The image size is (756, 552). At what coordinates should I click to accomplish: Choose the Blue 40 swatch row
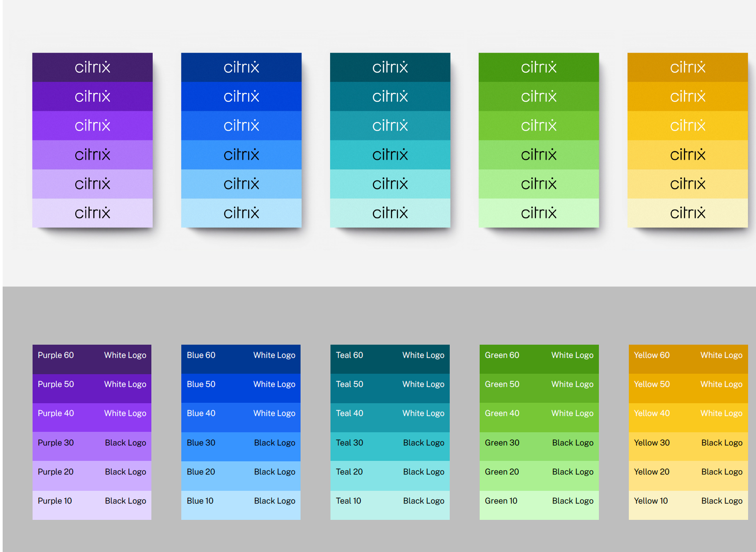click(x=241, y=418)
